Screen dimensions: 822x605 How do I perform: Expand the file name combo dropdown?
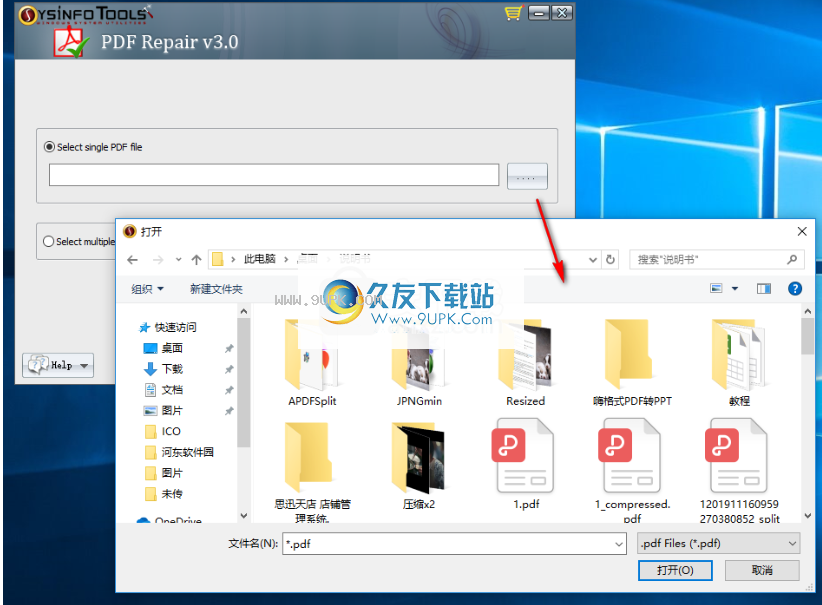tap(619, 544)
